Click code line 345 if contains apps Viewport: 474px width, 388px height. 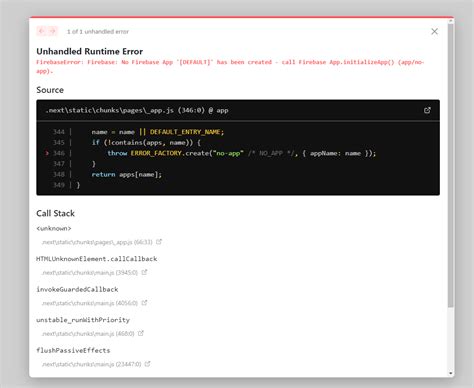146,143
